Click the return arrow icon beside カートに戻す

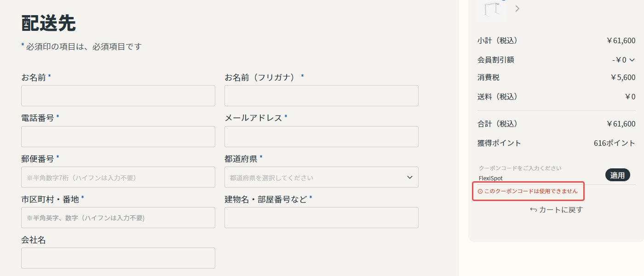tap(534, 210)
